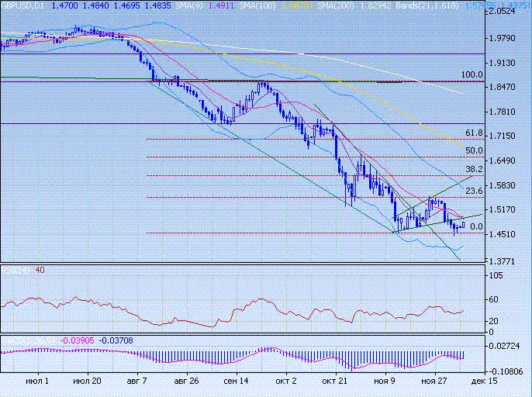532x397 pixels.
Task: Select the 100.0 Fibonacci level label
Action: (472, 75)
